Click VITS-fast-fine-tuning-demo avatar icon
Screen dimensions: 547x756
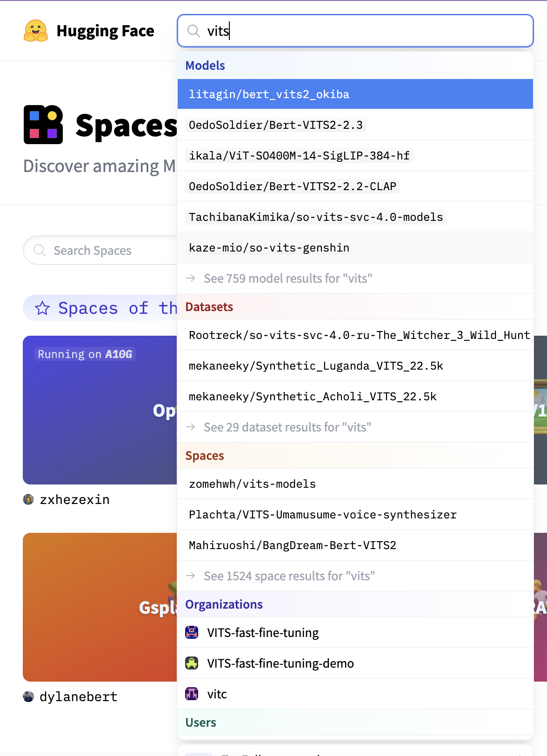point(192,663)
